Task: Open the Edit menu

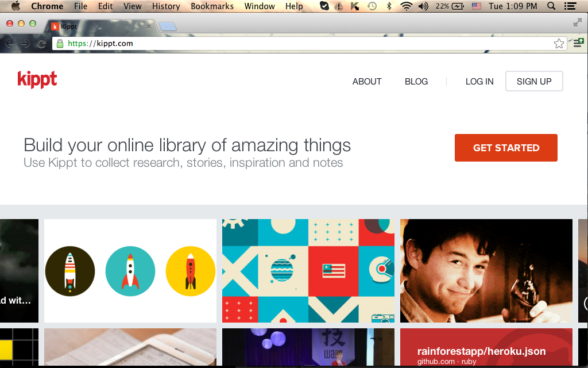Action: click(x=106, y=6)
